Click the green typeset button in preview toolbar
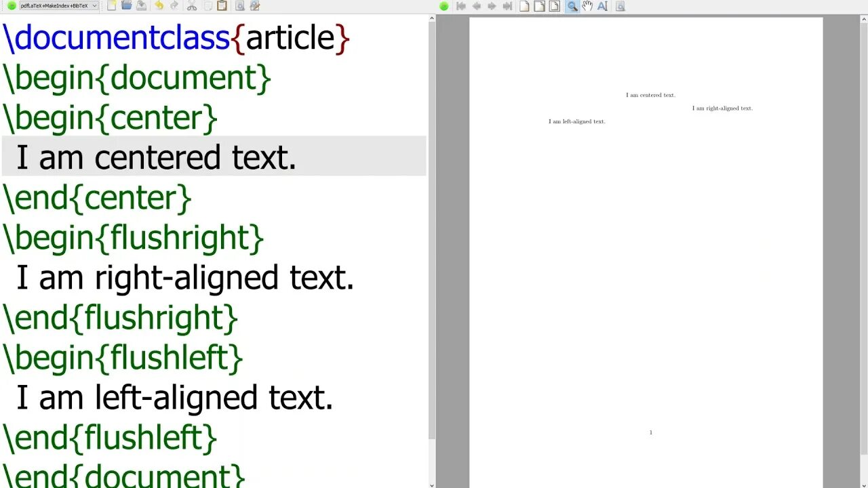868x488 pixels. coord(444,6)
